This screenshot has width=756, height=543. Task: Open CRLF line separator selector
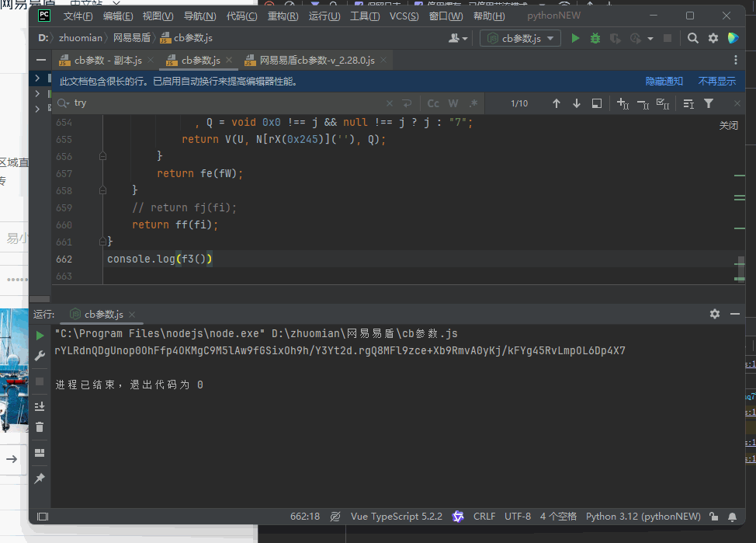[x=484, y=517]
